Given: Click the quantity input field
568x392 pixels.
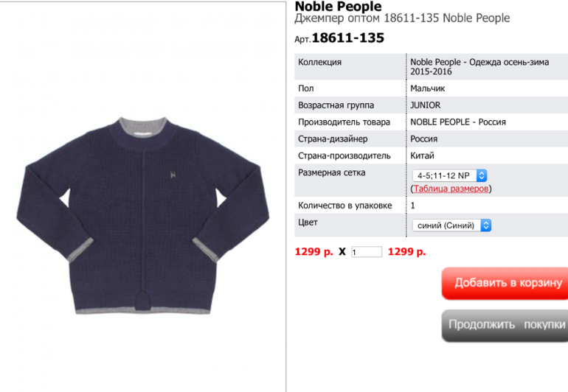Looking at the screenshot, I should (367, 251).
